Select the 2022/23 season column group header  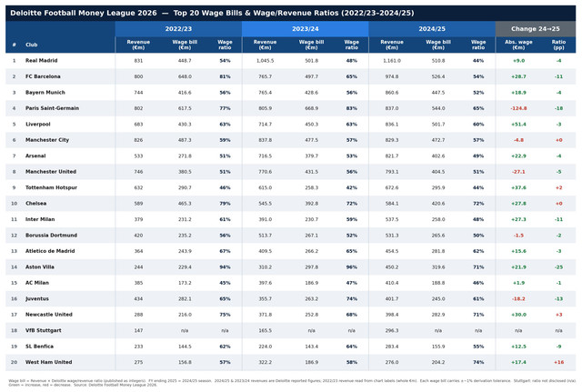(178, 29)
